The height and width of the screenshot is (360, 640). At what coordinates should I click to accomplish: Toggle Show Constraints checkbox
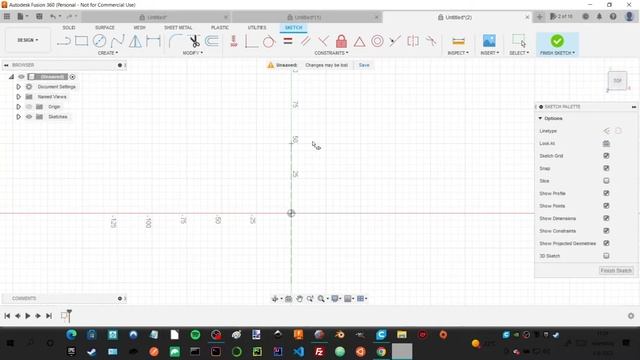(x=606, y=231)
